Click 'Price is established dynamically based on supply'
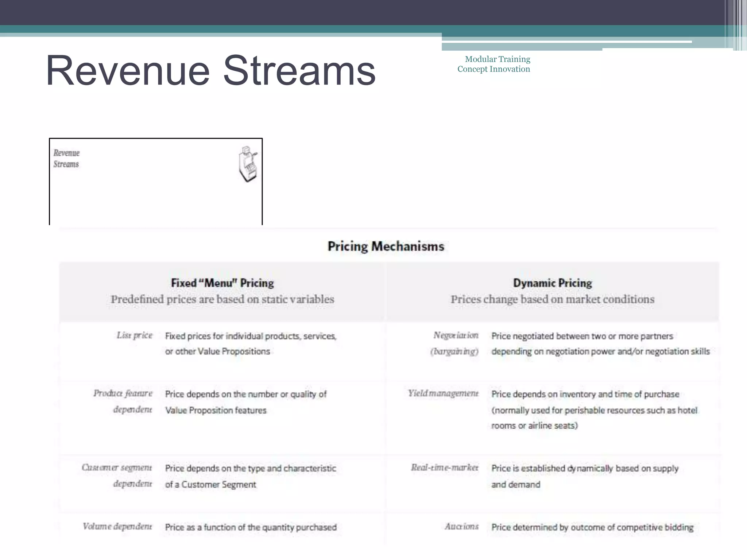Screen dimensions: 747x560 [x=585, y=468]
